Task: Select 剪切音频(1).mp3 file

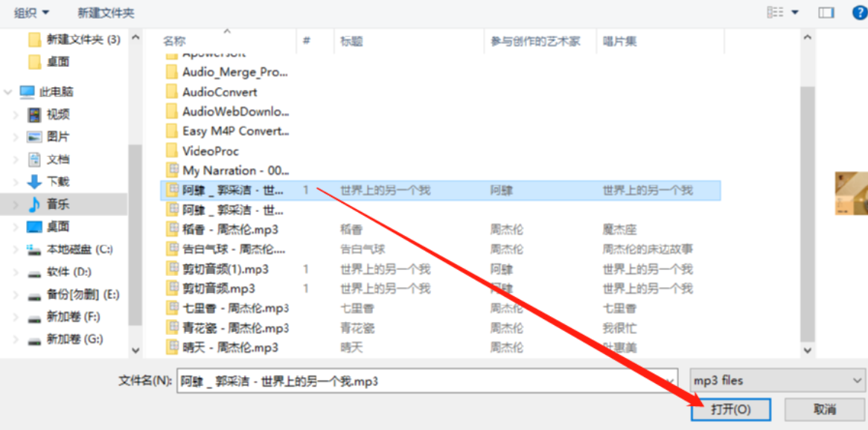Action: point(217,269)
